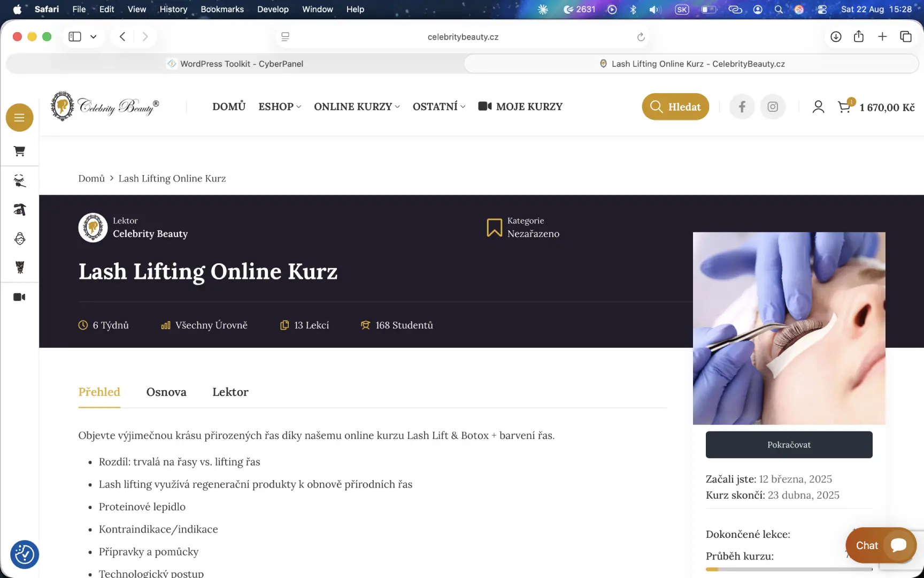The width and height of the screenshot is (924, 578).
Task: Open MOJE KURZY link
Action: [x=520, y=107]
